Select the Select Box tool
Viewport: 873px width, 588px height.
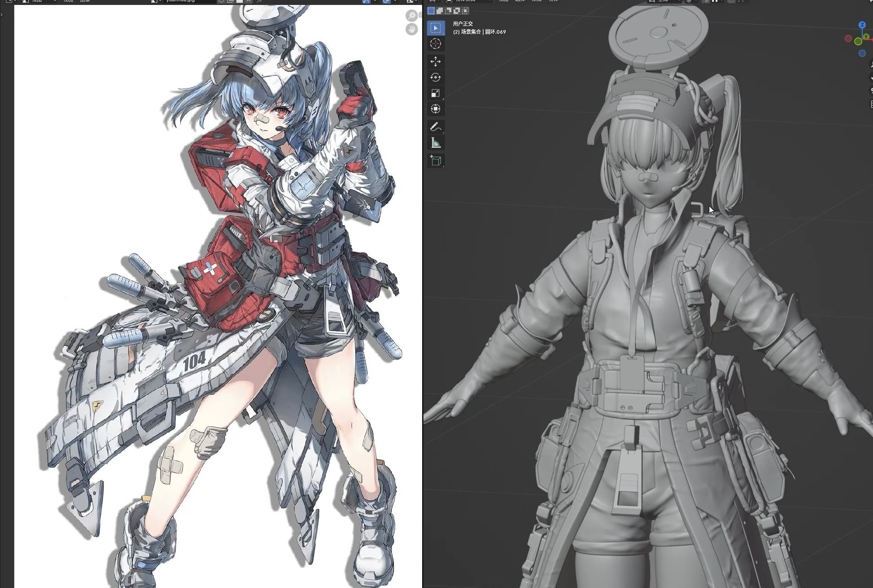click(435, 28)
